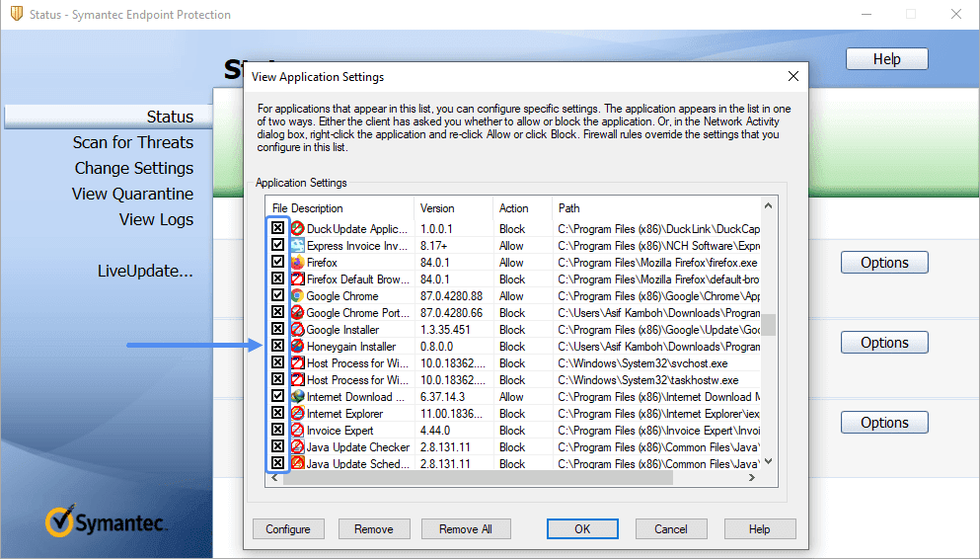Uncheck the Internet Download Manager checkbox

pyautogui.click(x=277, y=396)
